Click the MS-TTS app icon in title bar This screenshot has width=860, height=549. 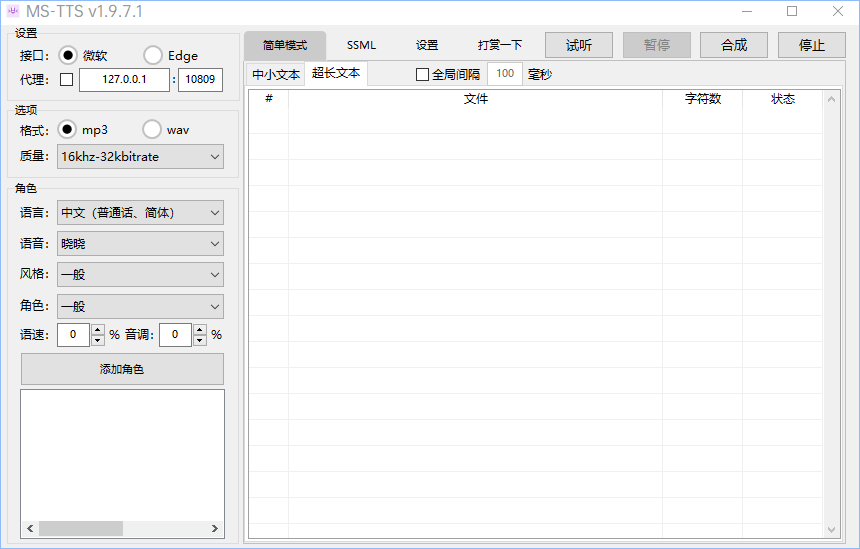tap(13, 11)
